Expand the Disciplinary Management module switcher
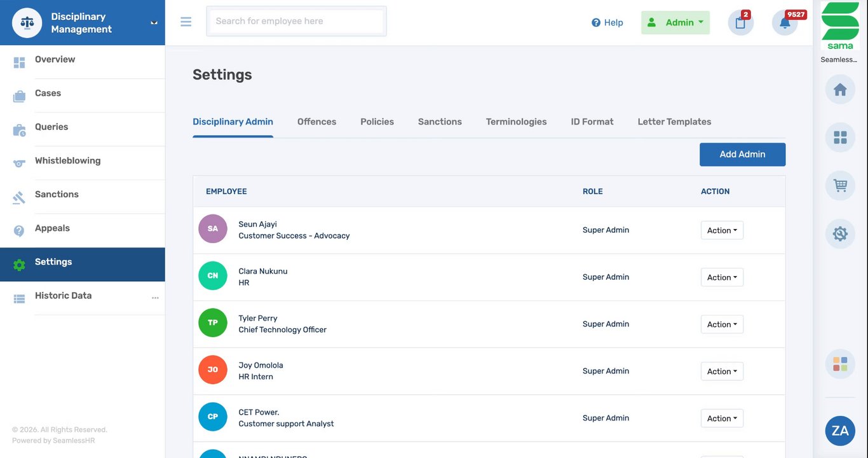The image size is (868, 458). [x=154, y=23]
